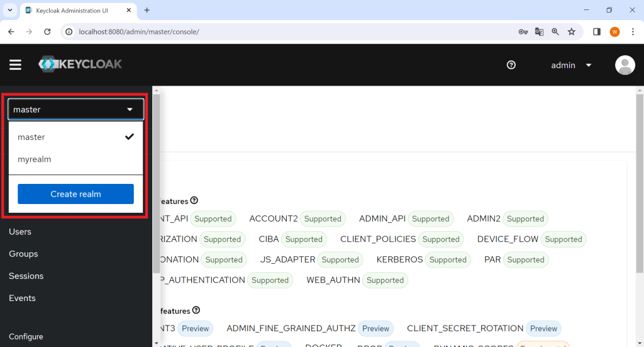Click the main page vertical scrollbar
Image resolution: width=644 pixels, height=347 pixels.
coord(640,183)
